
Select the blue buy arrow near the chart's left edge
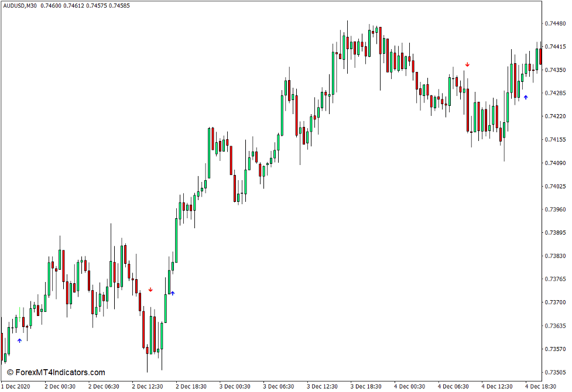(x=20, y=339)
